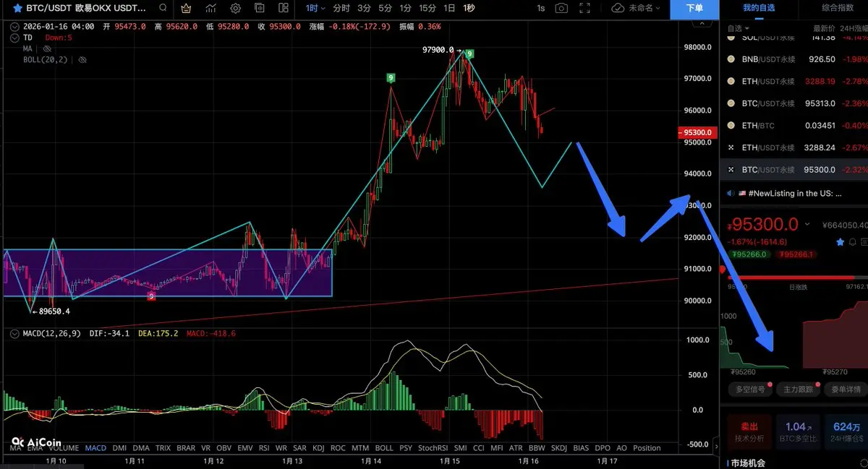
Task: Select the 1分 timeframe
Action: pos(406,9)
